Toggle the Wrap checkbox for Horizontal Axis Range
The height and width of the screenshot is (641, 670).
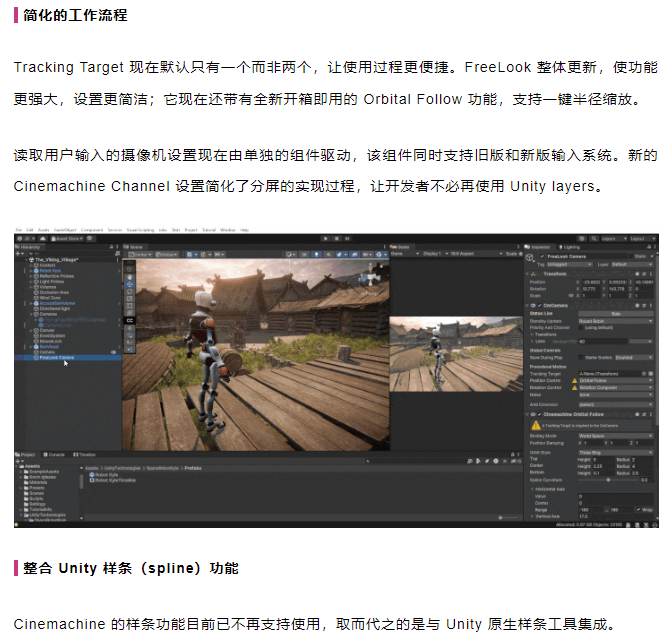[x=638, y=509]
